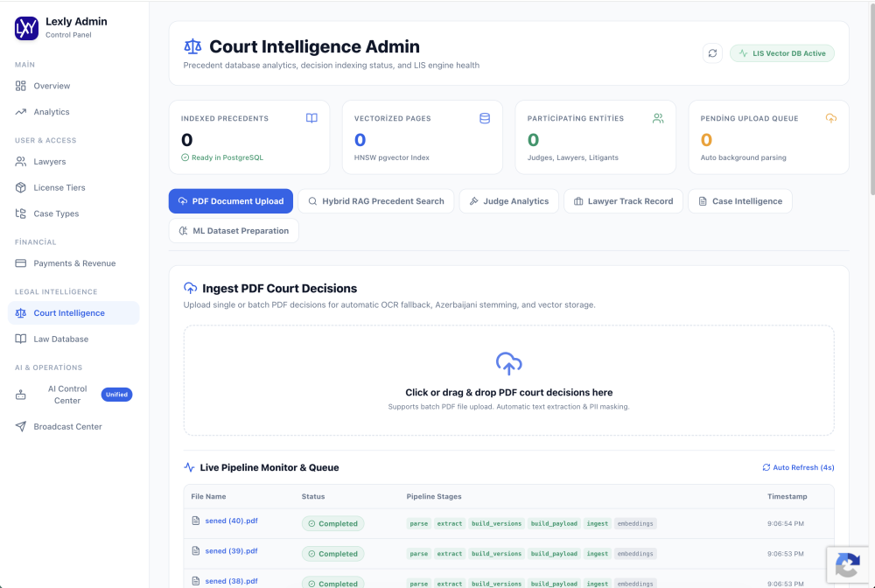Click the Law Database book icon
Screen dimensions: 875x588
tap(21, 339)
